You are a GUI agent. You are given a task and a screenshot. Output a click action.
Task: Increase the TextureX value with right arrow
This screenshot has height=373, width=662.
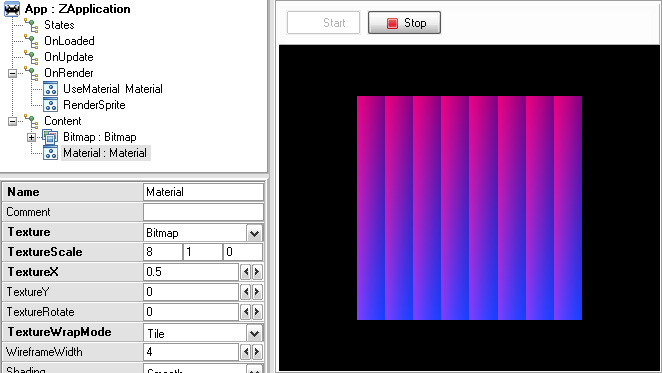[x=256, y=272]
